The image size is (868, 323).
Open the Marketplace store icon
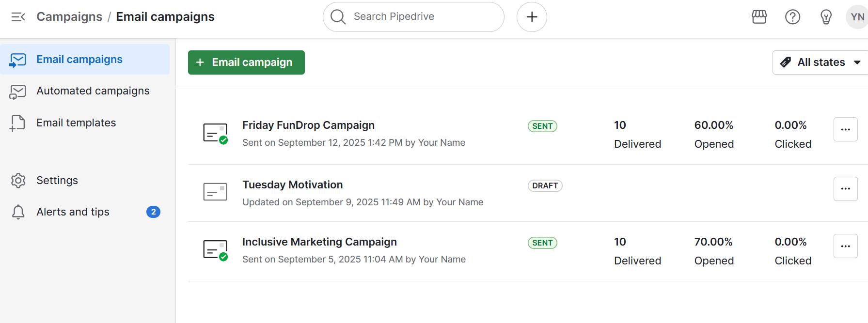(x=759, y=17)
